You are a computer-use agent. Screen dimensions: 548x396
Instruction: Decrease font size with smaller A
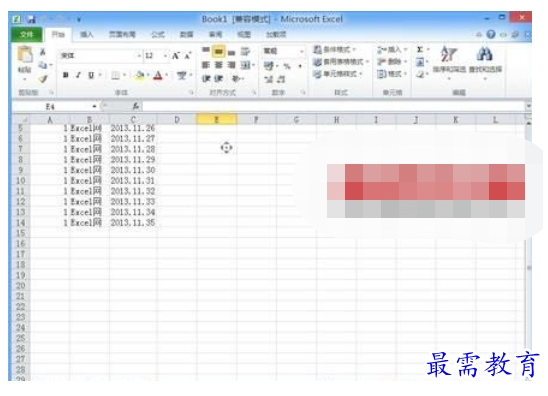(188, 56)
